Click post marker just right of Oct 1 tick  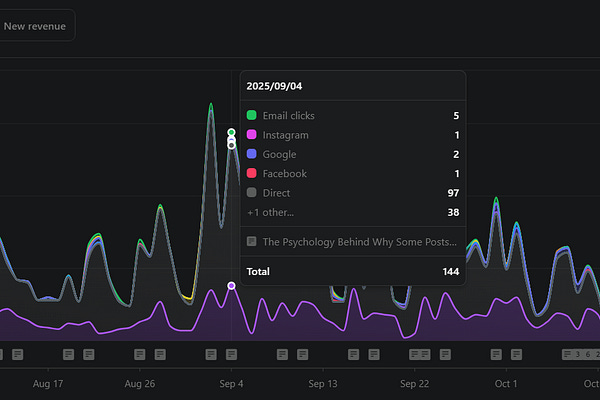[x=517, y=354]
